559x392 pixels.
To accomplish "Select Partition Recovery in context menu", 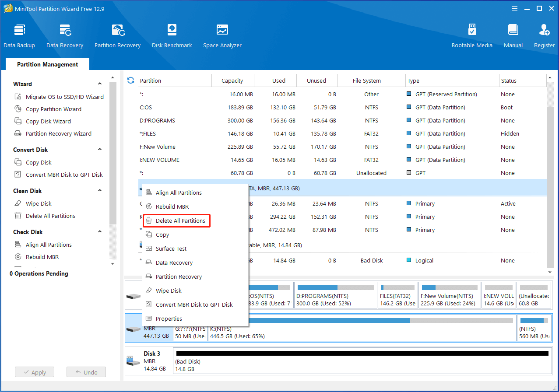I will pyautogui.click(x=196, y=276).
